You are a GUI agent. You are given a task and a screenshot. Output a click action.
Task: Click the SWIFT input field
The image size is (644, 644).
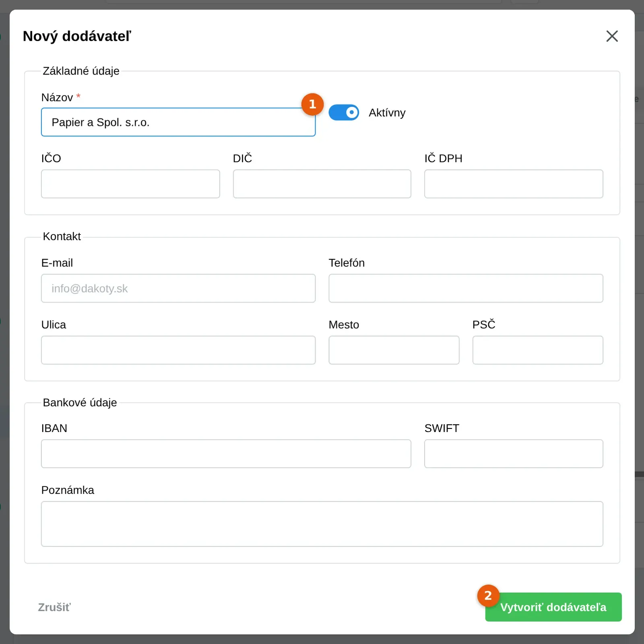click(514, 454)
